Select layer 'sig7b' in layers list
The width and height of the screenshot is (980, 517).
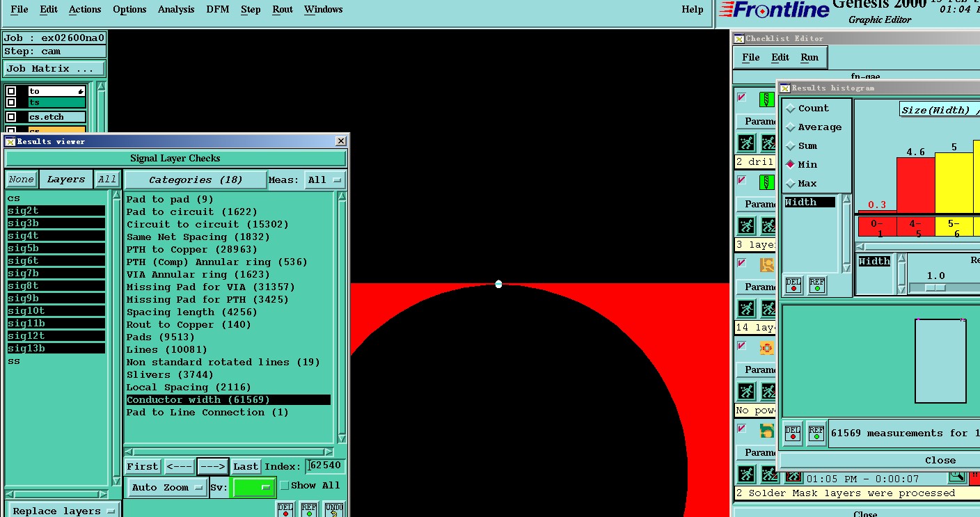coord(56,273)
